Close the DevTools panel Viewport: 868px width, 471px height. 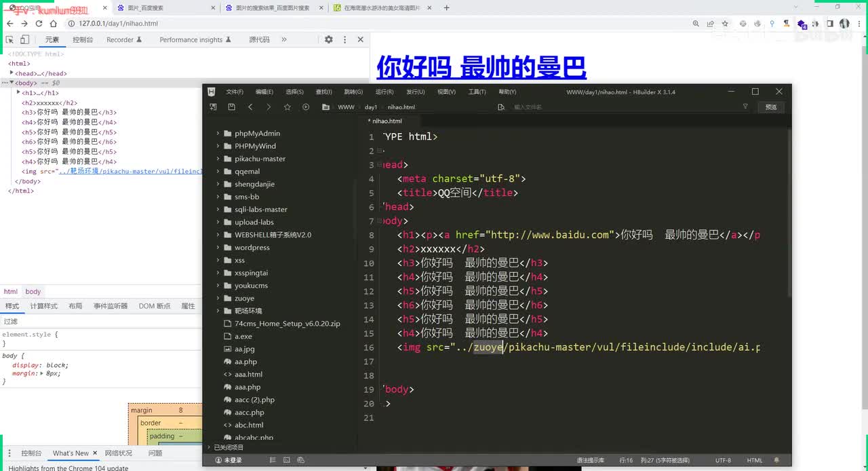(361, 39)
